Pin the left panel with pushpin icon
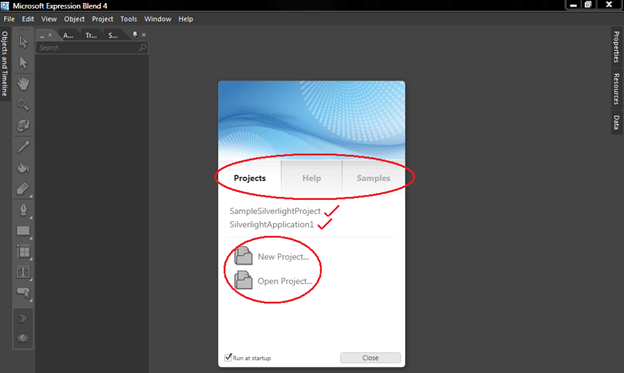The image size is (624, 373). point(135,35)
